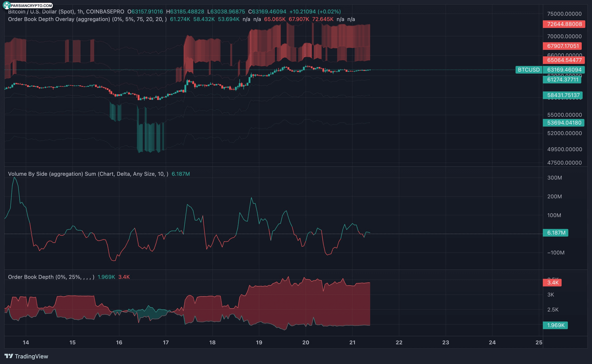The height and width of the screenshot is (364, 592).
Task: Click the 72.645K legend value
Action: tap(323, 19)
